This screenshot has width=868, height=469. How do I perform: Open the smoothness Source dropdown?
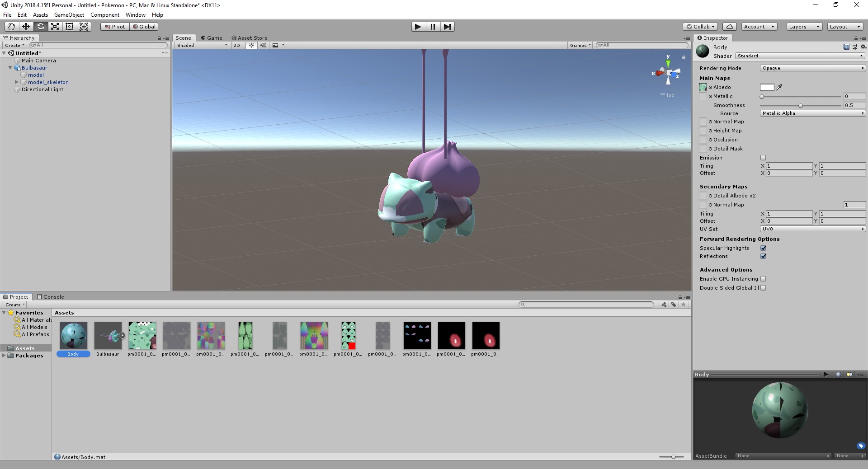click(813, 113)
